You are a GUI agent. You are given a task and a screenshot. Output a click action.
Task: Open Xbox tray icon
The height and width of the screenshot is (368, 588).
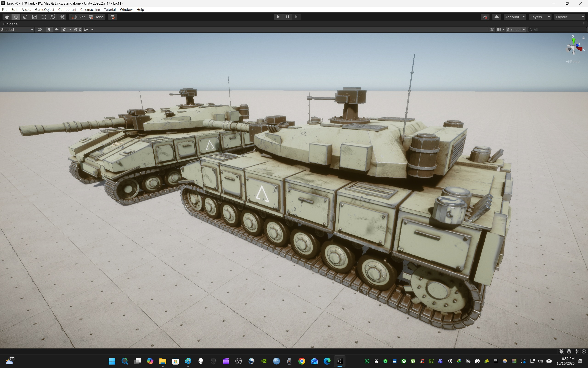pyautogui.click(x=404, y=361)
